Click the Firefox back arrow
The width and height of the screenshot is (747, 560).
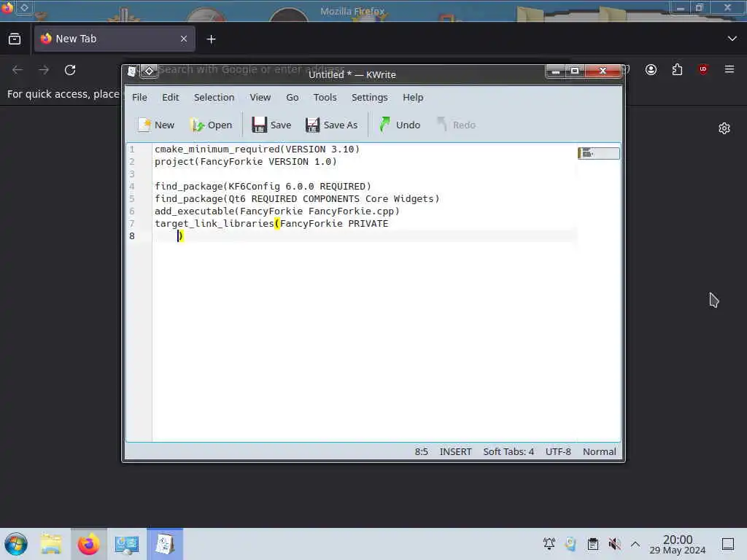(18, 70)
